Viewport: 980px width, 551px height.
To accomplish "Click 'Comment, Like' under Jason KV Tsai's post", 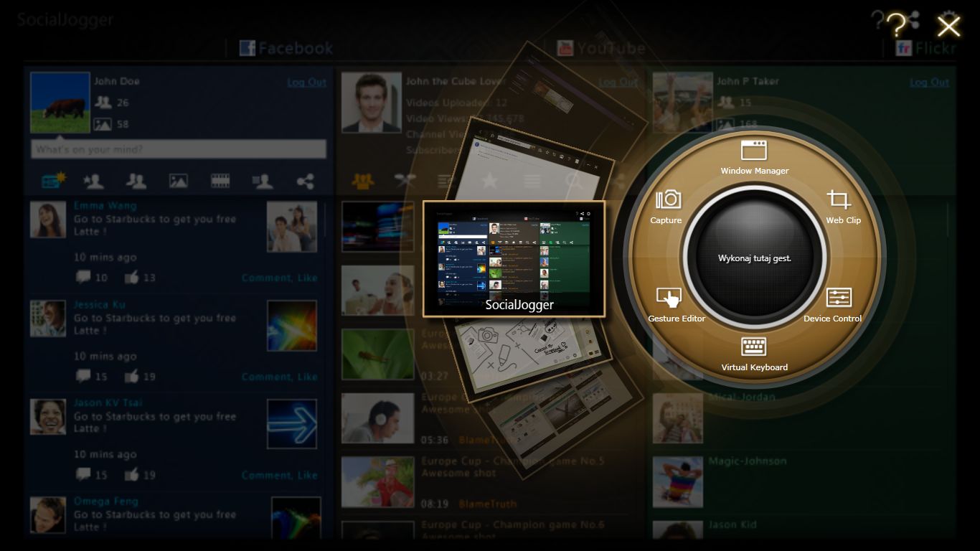I will [x=279, y=474].
